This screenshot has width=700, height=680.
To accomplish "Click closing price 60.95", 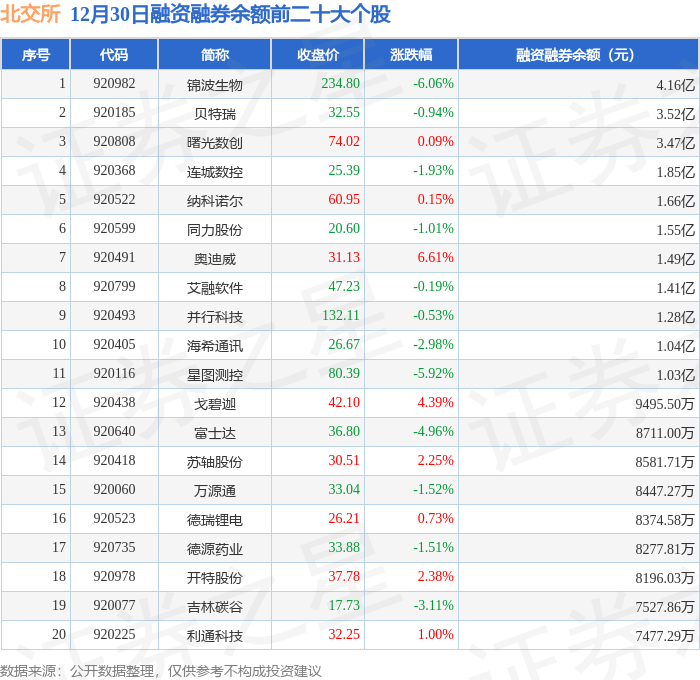I will [x=344, y=200].
